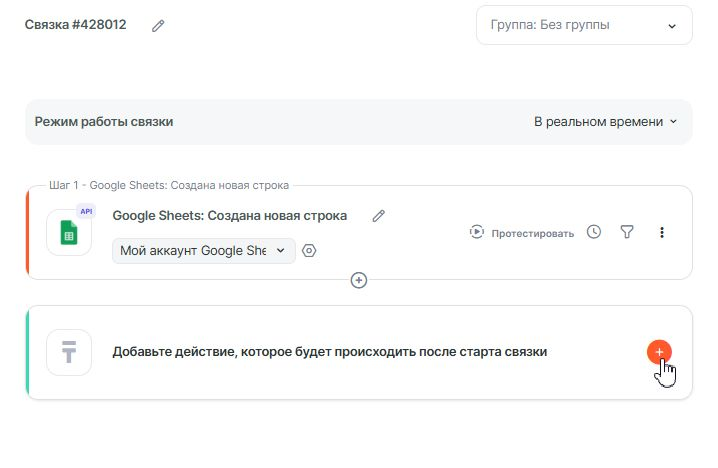Click the Режим работы связки label

coord(104,122)
